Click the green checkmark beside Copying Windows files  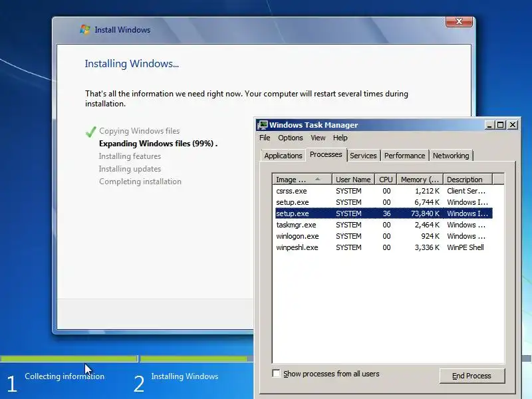pos(90,131)
